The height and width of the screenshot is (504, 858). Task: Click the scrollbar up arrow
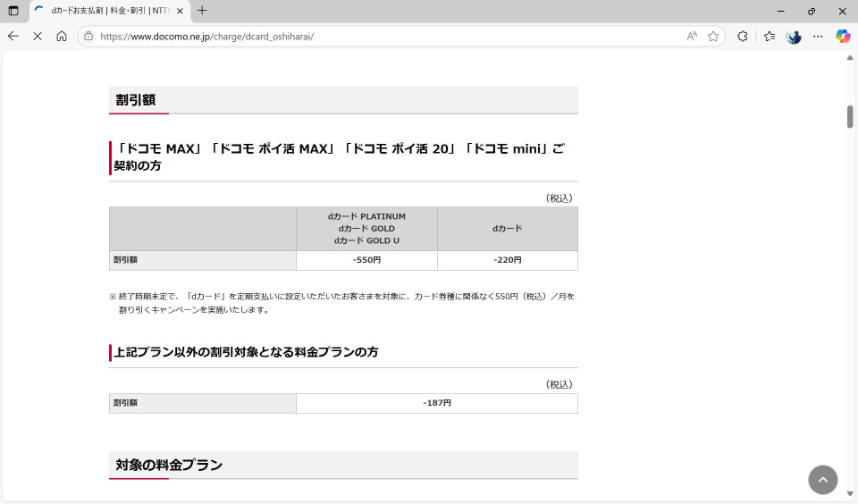[x=850, y=57]
